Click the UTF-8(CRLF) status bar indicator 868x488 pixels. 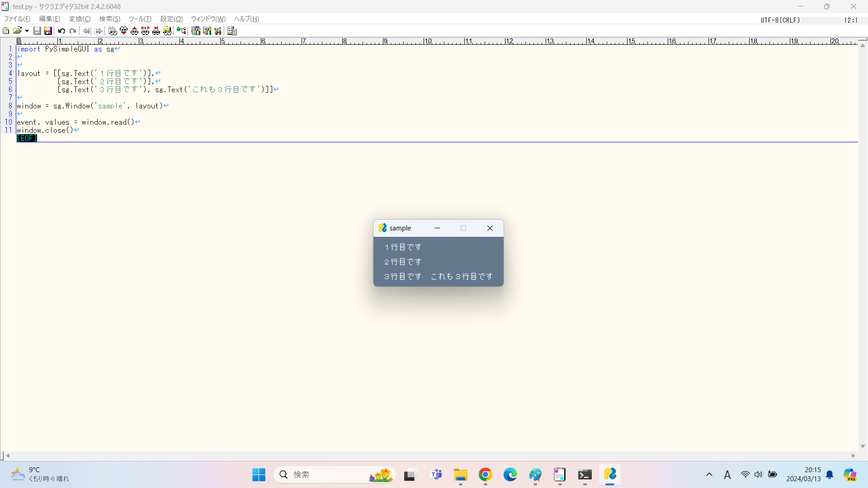780,20
